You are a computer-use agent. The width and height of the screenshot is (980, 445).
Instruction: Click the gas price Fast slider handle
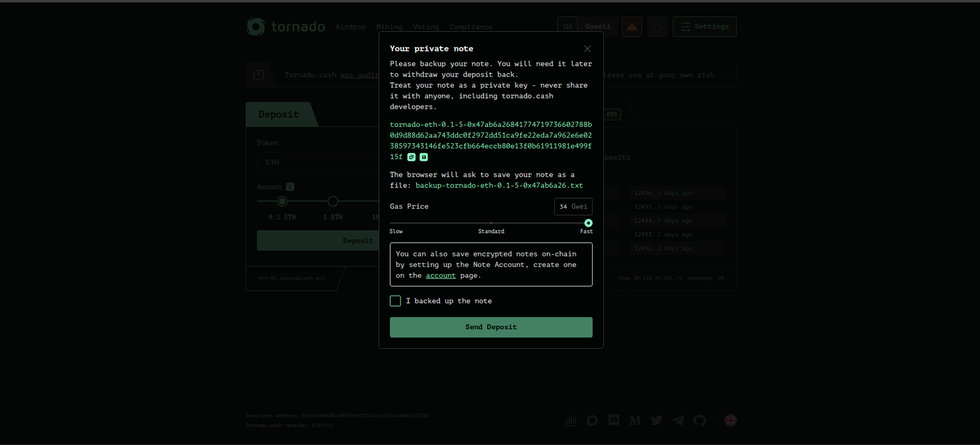pos(588,223)
